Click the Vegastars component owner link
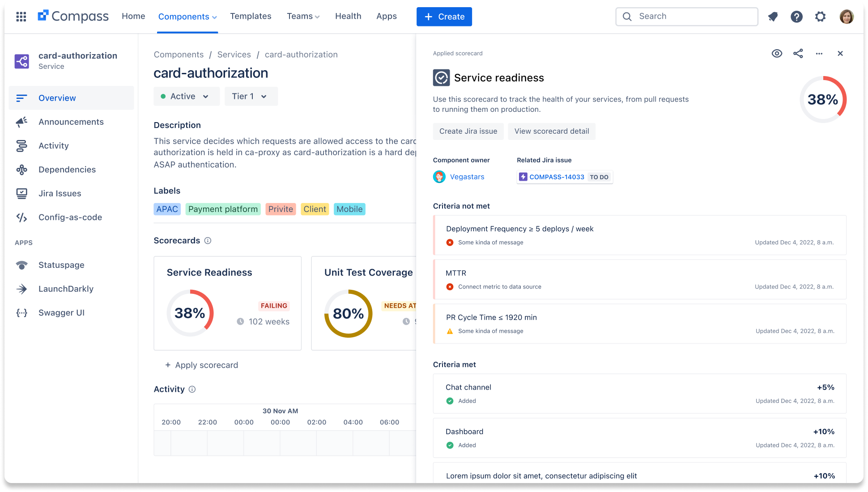The height and width of the screenshot is (492, 868). coord(468,176)
